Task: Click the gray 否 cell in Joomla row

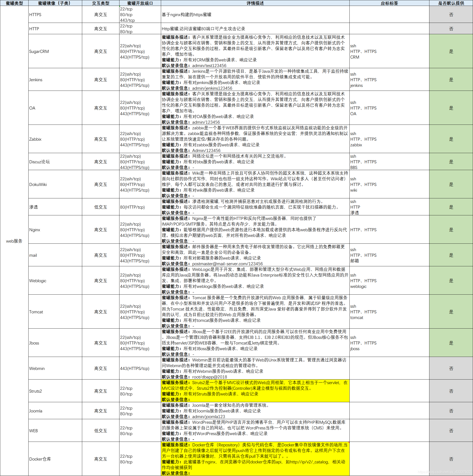Action: pos(451,411)
